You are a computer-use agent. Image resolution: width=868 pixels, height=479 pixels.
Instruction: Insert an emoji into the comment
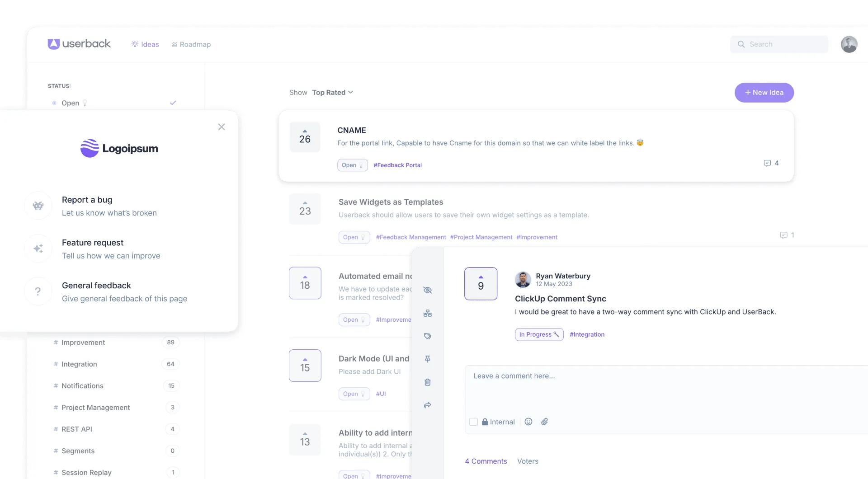pyautogui.click(x=528, y=421)
